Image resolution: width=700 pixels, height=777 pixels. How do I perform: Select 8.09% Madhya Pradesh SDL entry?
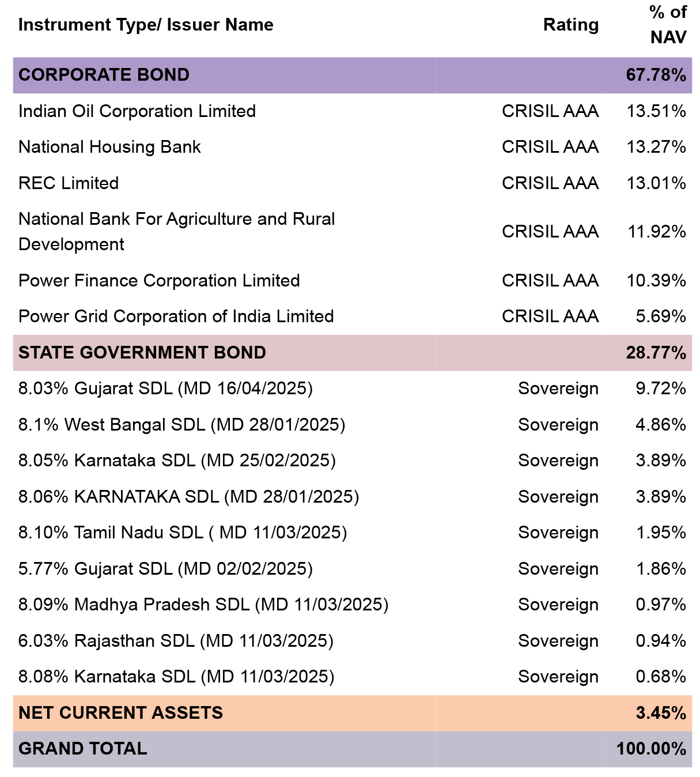(x=352, y=605)
